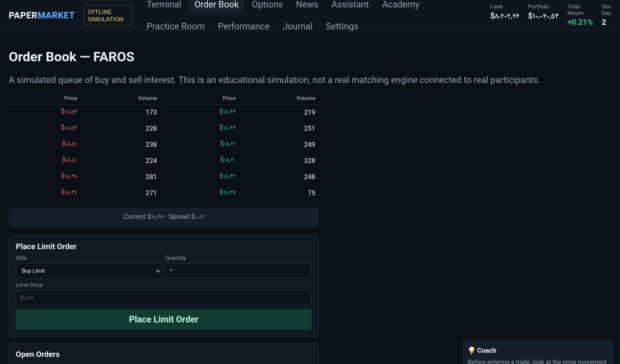
Task: Select the ask row with volume 224
Action: click(x=84, y=160)
